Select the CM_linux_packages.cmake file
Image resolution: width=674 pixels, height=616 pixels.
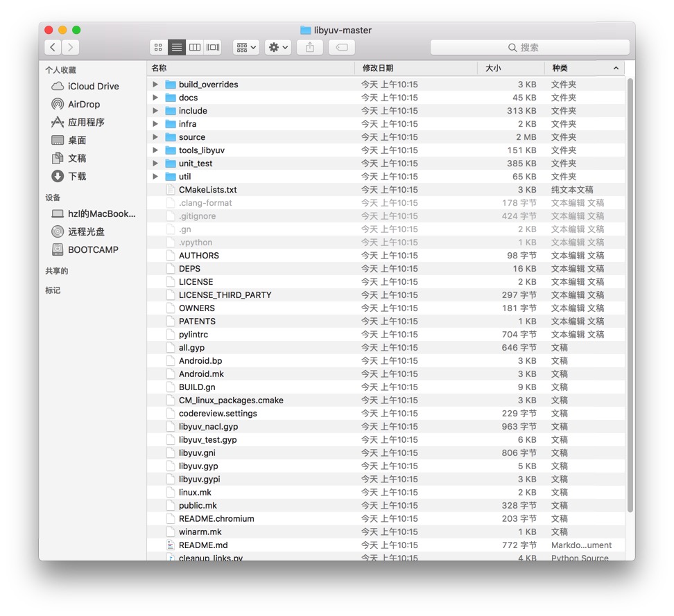point(386,401)
